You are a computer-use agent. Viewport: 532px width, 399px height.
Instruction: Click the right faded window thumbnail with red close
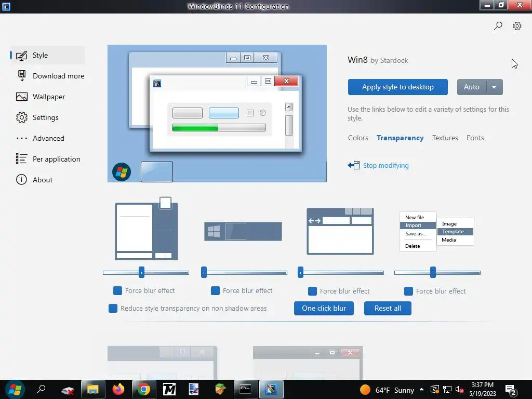click(x=308, y=363)
